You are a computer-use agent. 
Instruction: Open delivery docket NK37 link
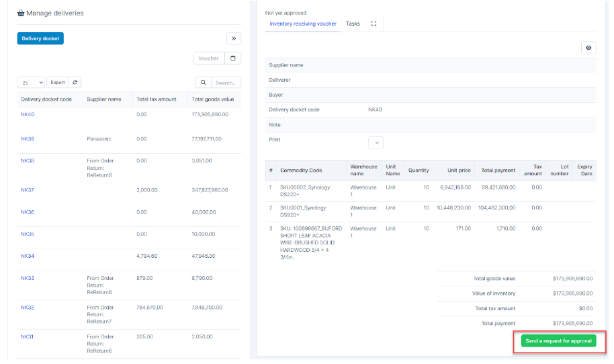pyautogui.click(x=28, y=190)
